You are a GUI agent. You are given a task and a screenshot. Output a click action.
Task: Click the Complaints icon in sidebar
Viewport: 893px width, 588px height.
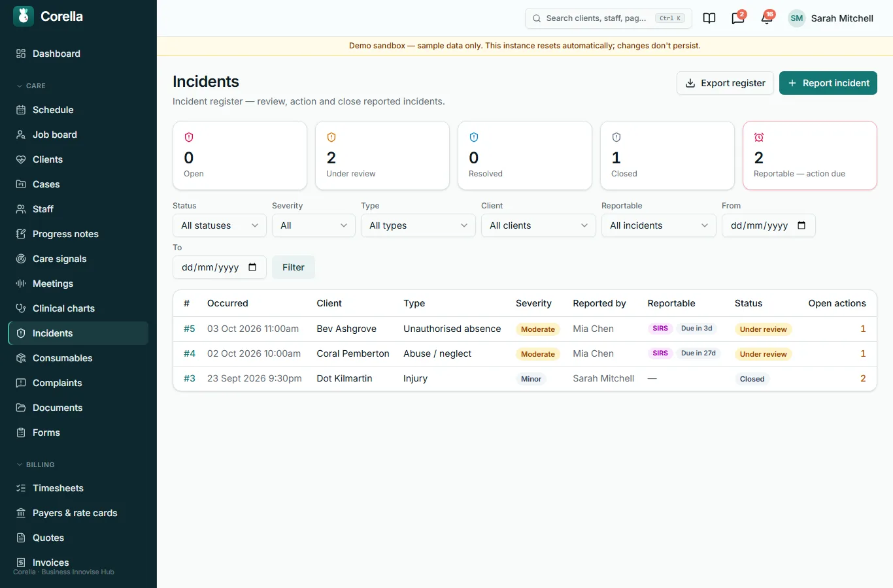(21, 383)
